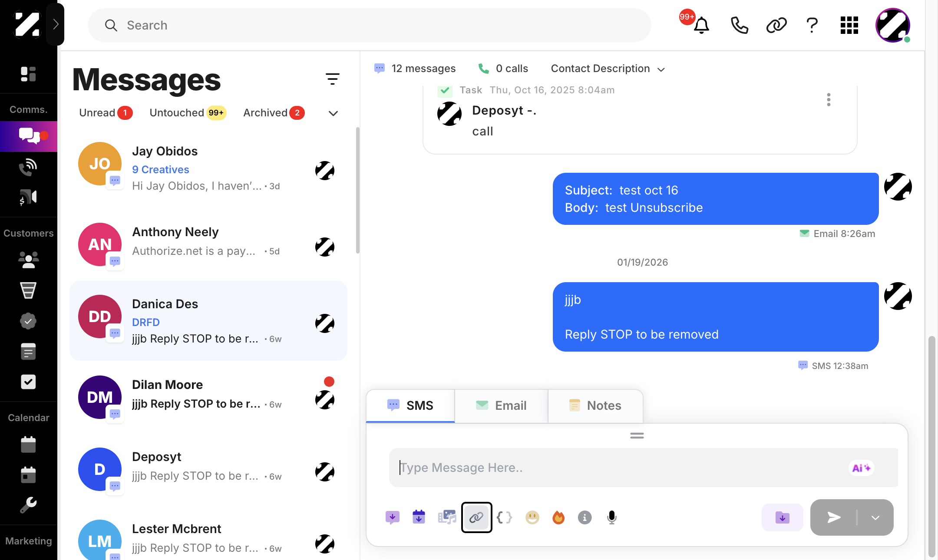Image resolution: width=938 pixels, height=560 pixels.
Task: Open the apps grid menu
Action: 849,25
